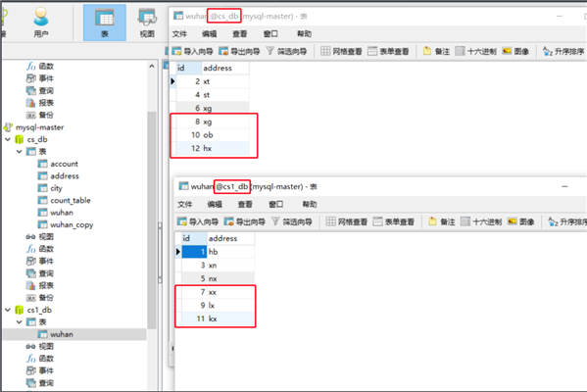
Task: Open 筛选向导 in the cs_db wuhan window
Action: point(286,51)
